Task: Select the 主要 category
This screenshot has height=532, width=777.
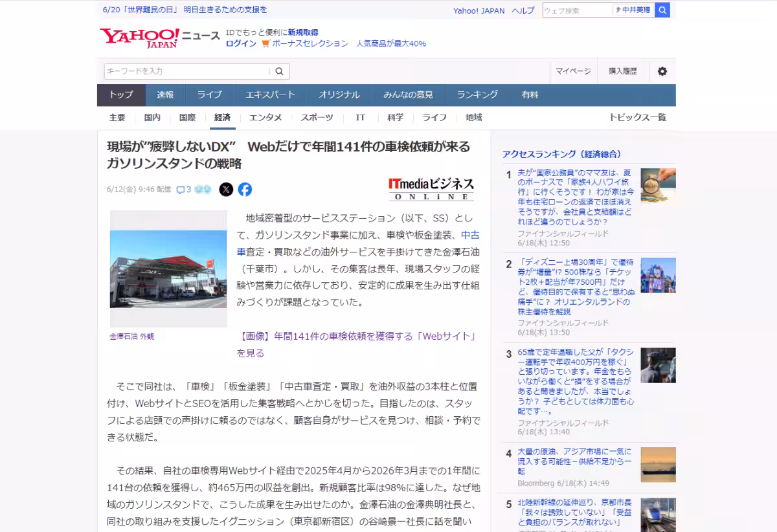Action: [x=117, y=118]
